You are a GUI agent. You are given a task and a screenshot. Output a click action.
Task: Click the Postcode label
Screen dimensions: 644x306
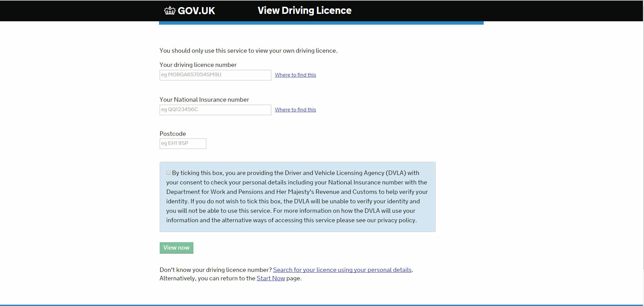coord(173,134)
